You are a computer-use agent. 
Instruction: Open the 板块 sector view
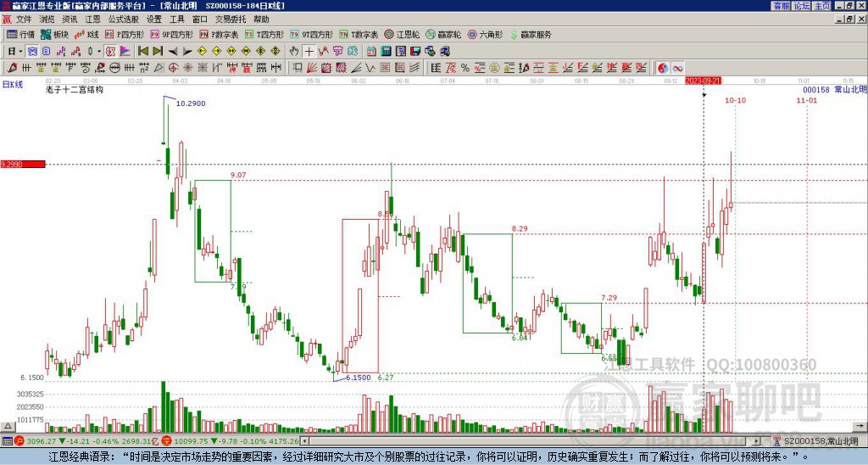click(x=55, y=34)
